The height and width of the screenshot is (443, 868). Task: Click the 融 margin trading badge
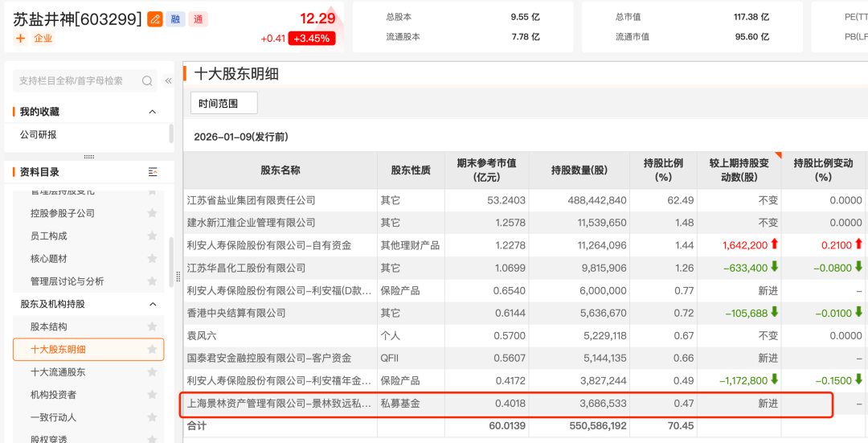pyautogui.click(x=176, y=18)
